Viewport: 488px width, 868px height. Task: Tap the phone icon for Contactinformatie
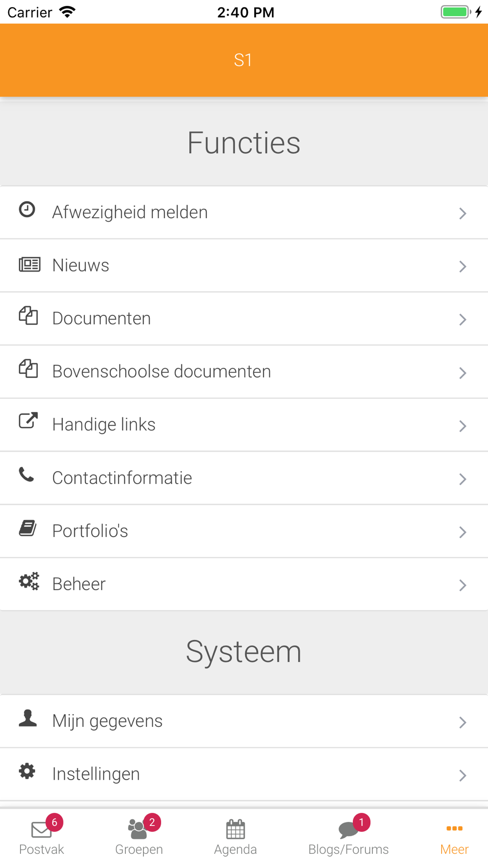click(26, 474)
